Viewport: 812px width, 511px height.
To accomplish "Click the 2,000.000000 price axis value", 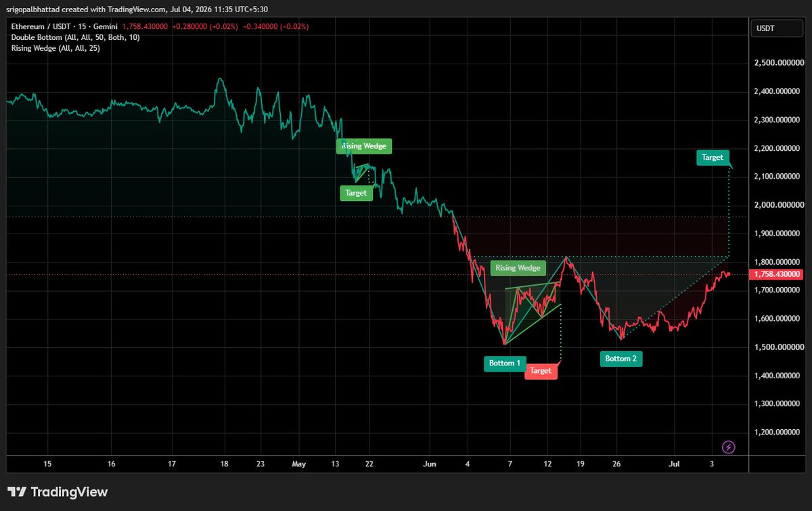I will [x=778, y=205].
